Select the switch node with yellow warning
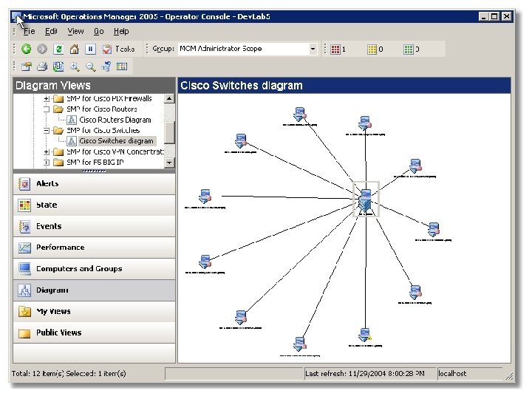The height and width of the screenshot is (399, 532). click(x=365, y=335)
